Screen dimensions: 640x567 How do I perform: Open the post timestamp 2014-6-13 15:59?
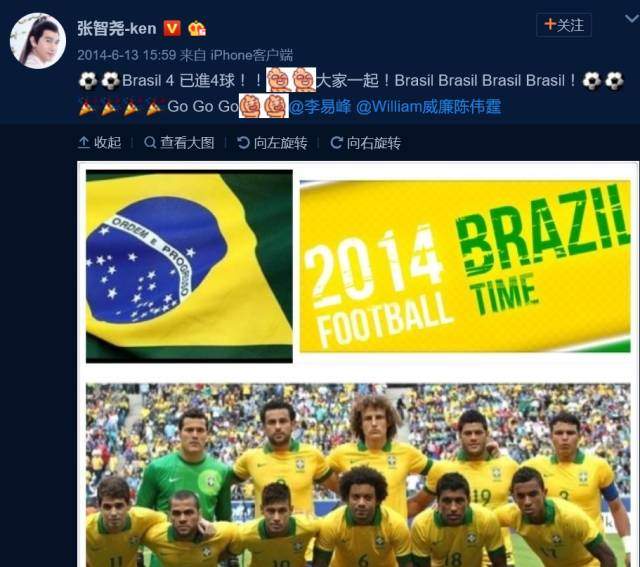[127, 55]
